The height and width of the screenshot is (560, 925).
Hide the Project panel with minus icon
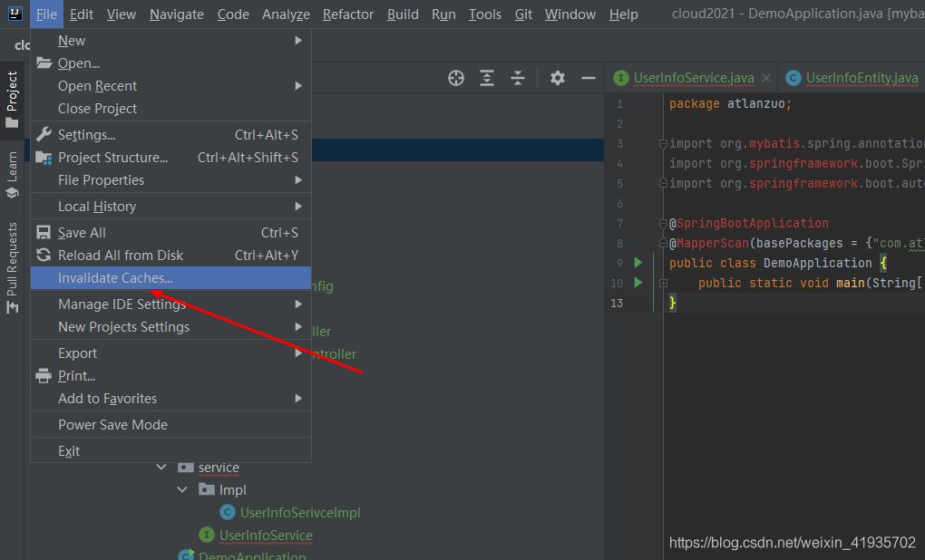coord(589,78)
